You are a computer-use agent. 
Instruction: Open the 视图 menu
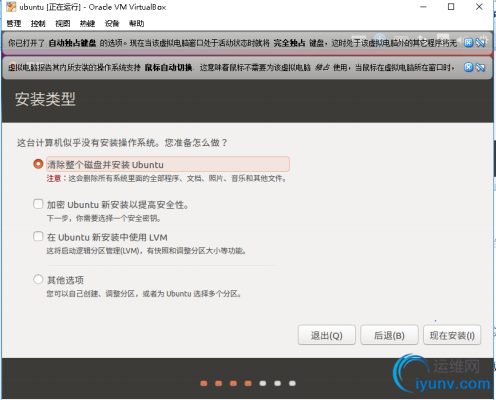[63, 23]
